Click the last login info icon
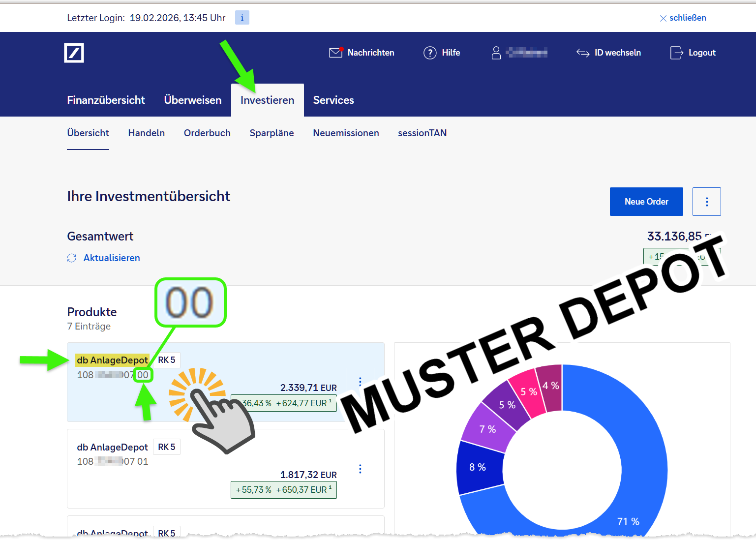 coord(242,18)
